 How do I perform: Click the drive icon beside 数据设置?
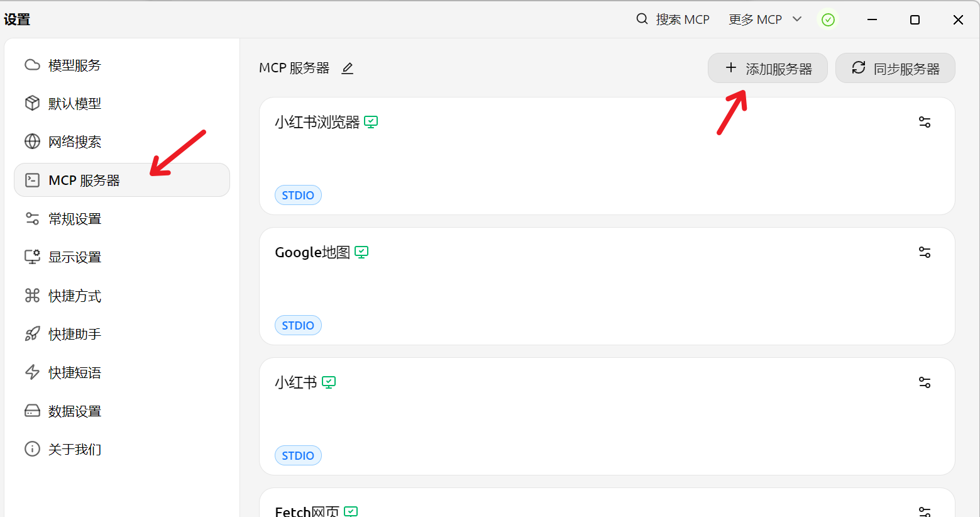(32, 411)
